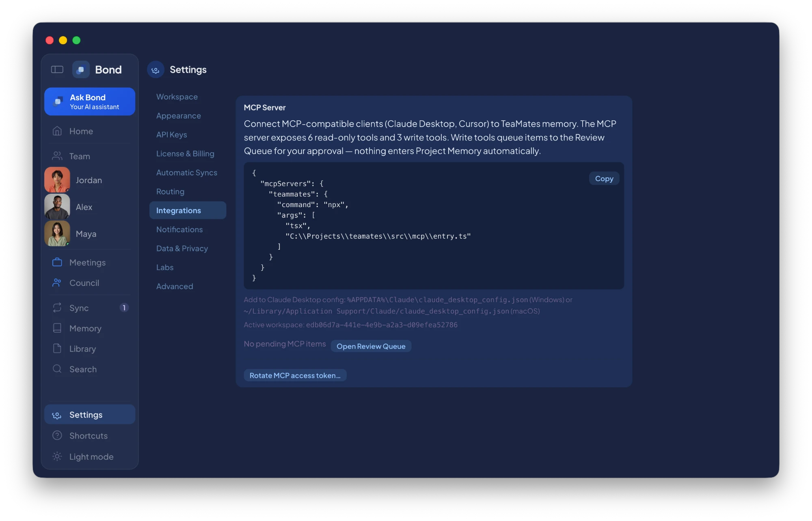
Task: Select API Keys settings tab
Action: [188, 134]
